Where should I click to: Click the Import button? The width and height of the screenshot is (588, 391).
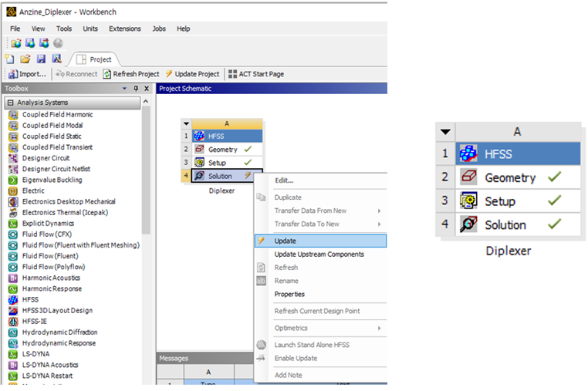(x=27, y=74)
